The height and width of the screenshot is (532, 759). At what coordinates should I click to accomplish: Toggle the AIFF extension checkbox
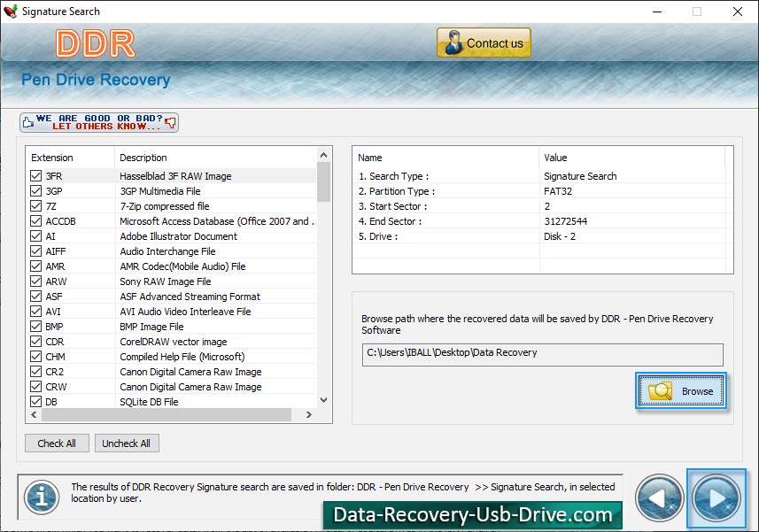(35, 251)
